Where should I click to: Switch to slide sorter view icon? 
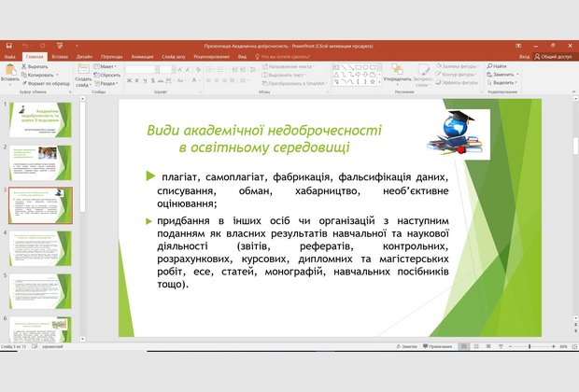pos(476,346)
